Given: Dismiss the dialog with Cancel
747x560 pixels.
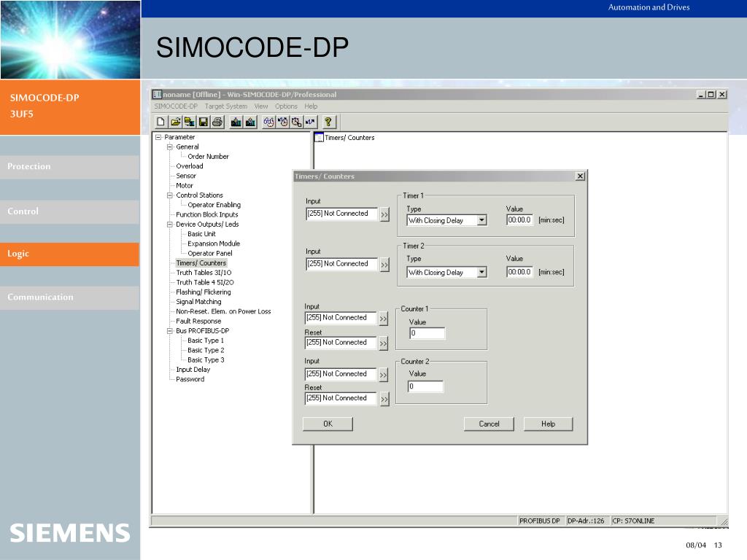Looking at the screenshot, I should tap(488, 424).
